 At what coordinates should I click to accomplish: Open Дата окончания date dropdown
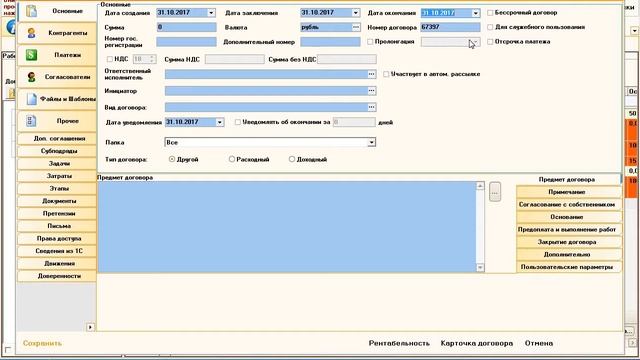click(x=476, y=13)
